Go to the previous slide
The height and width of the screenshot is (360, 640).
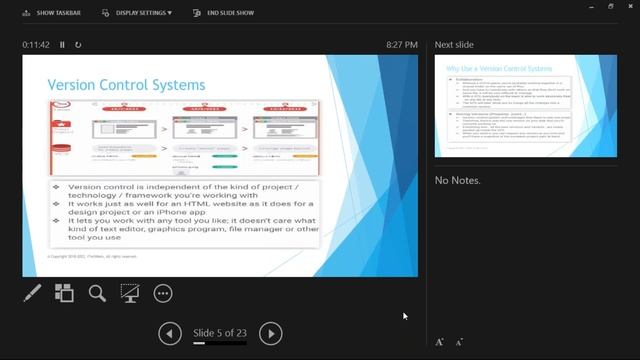(x=170, y=333)
